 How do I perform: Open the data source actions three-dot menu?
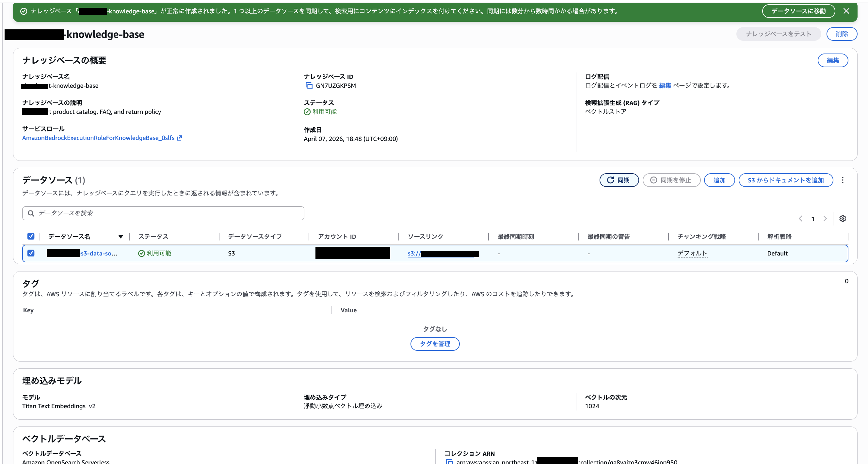[843, 180]
